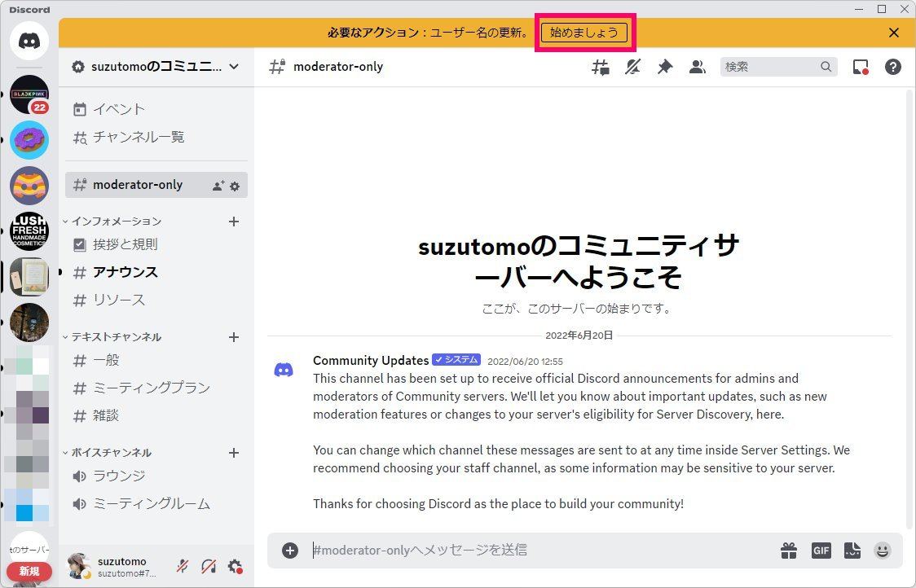Click the システム badge next to Community Updates
Screen dimensions: 916x588
point(456,360)
